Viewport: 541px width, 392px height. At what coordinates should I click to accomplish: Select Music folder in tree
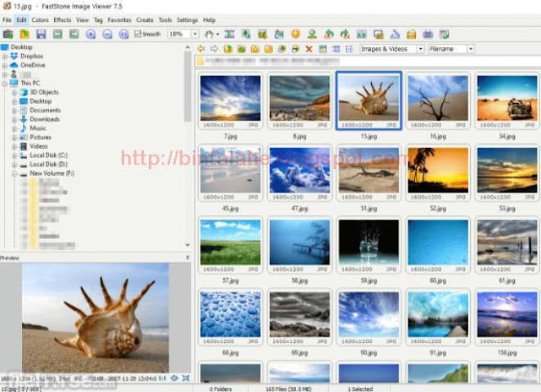pyautogui.click(x=38, y=128)
